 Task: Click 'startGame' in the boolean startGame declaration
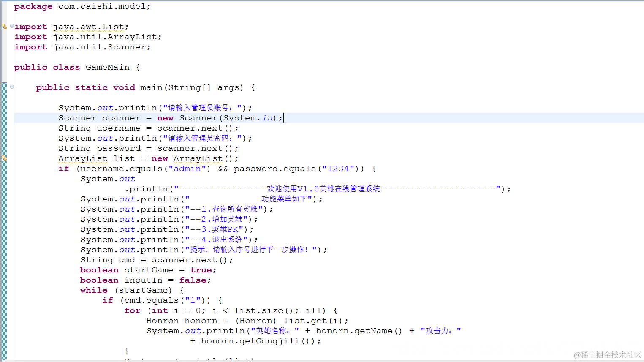point(149,270)
